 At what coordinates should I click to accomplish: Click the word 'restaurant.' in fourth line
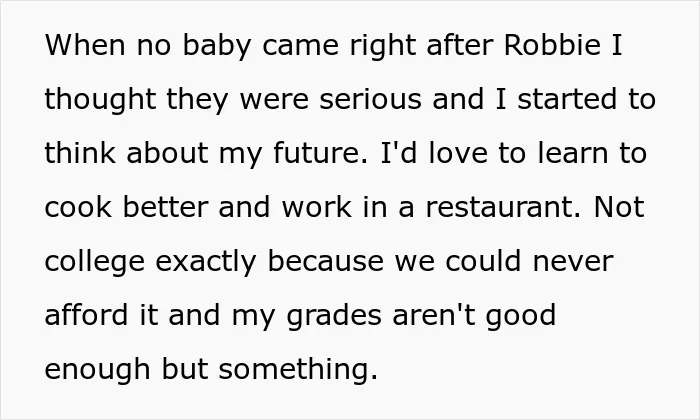[x=504, y=207]
